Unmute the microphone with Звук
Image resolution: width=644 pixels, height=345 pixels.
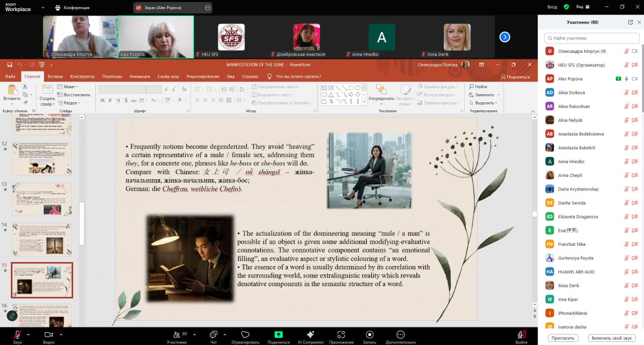point(18,335)
